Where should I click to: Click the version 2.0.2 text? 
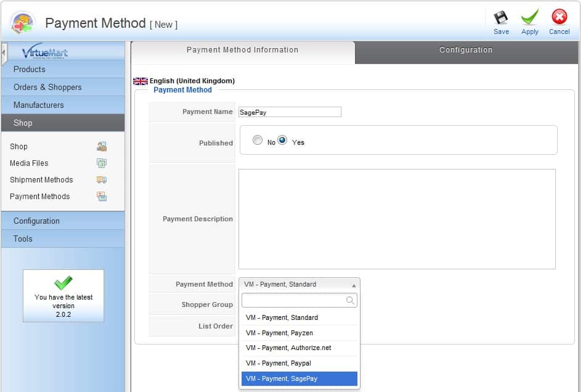tap(63, 314)
